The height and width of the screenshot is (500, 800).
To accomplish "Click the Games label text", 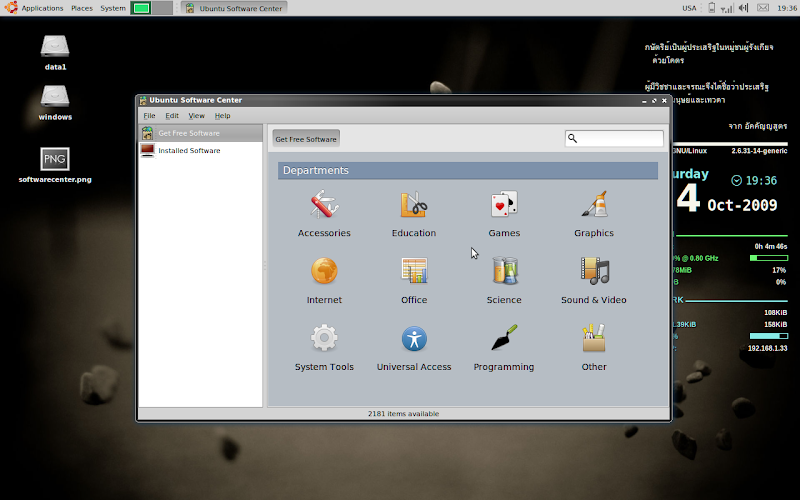I will pyautogui.click(x=504, y=233).
